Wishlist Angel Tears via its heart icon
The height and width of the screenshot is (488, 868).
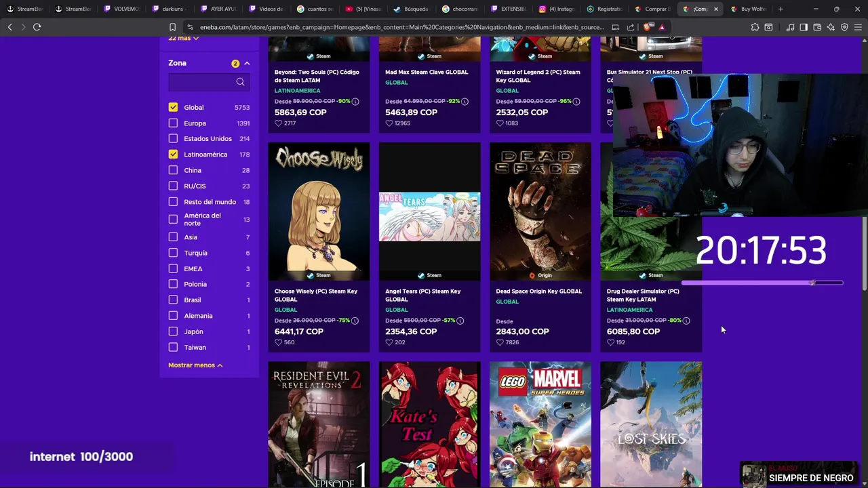[x=389, y=342]
